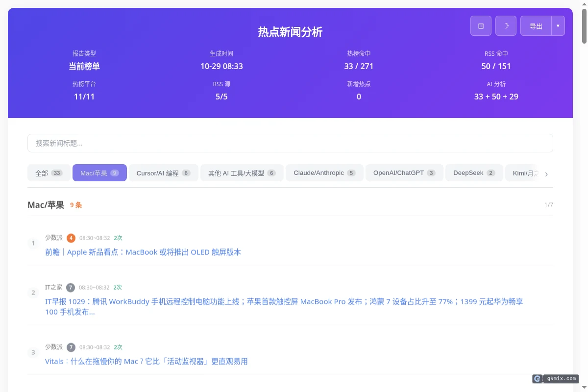Open the 其他 AI 工具/大模型 tab
The width and height of the screenshot is (588, 392).
pos(242,173)
